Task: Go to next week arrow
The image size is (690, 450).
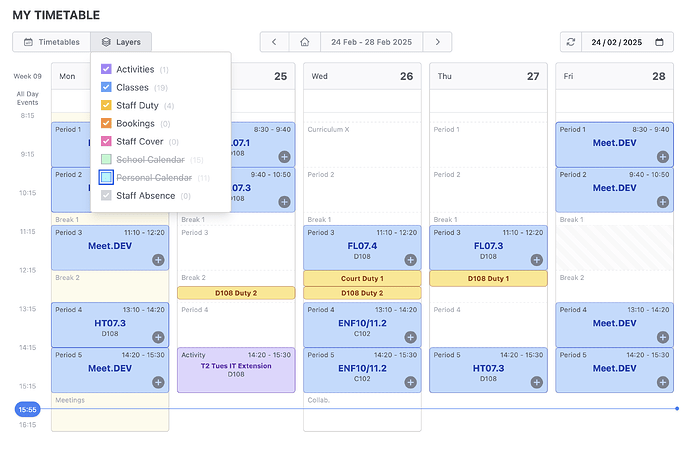Action: [437, 42]
